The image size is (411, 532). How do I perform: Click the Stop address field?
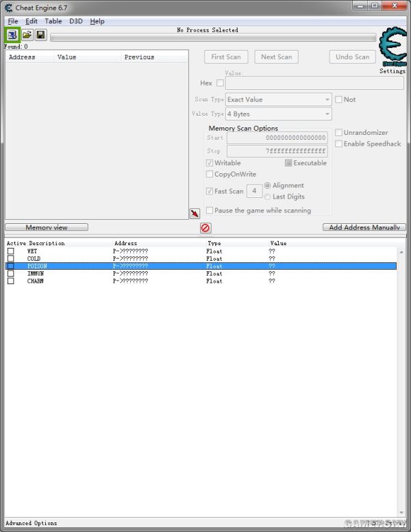[277, 151]
